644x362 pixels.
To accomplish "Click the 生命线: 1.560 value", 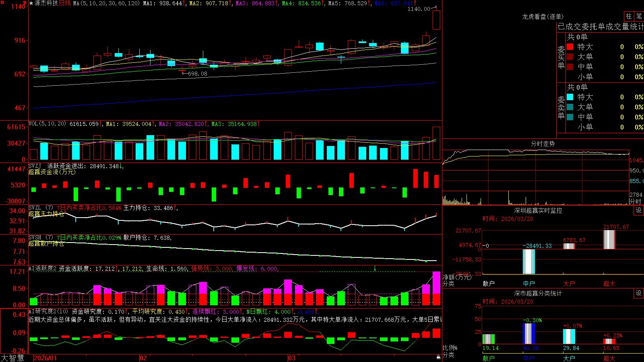I will (167, 269).
